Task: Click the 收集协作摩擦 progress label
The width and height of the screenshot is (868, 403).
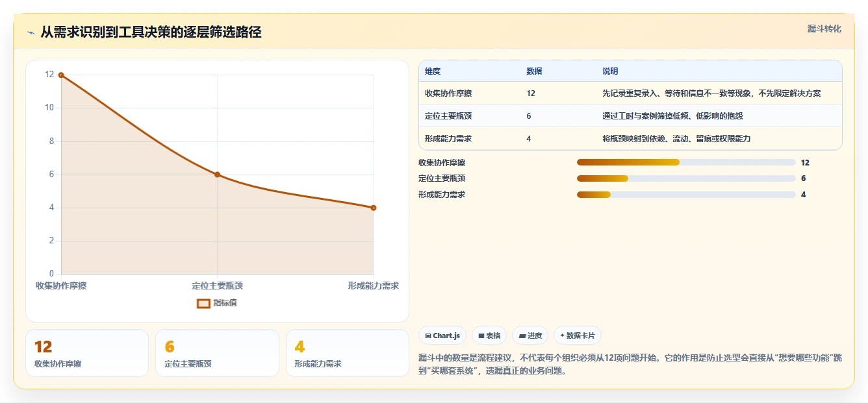Action: click(442, 162)
